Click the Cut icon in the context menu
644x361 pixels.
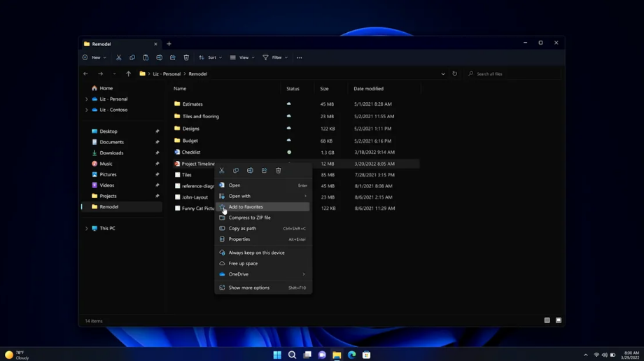(222, 171)
